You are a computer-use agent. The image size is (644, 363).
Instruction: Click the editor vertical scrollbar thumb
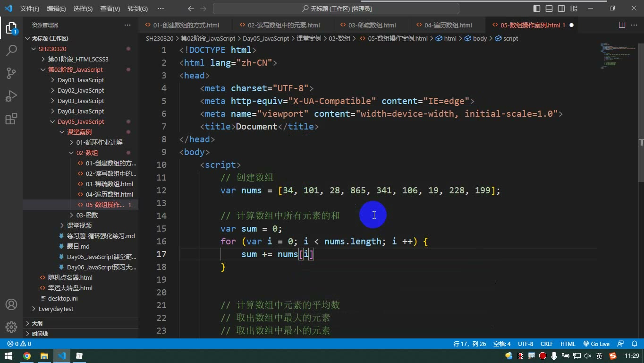click(641, 112)
